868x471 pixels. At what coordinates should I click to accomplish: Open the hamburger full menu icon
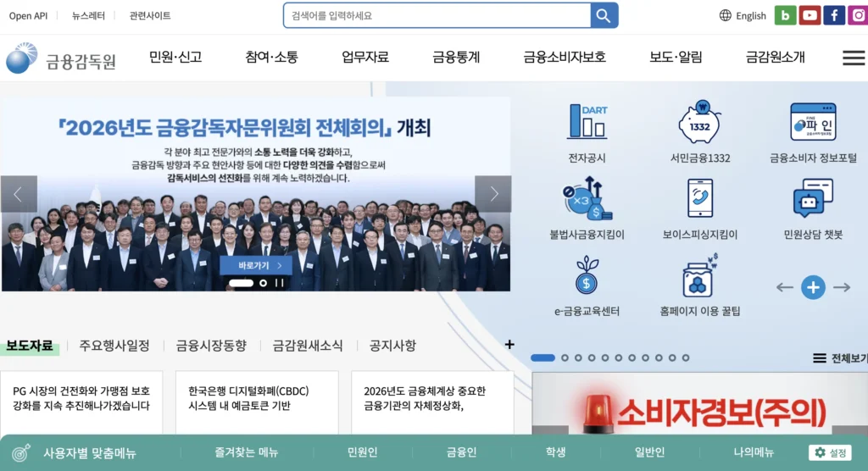[x=854, y=58]
